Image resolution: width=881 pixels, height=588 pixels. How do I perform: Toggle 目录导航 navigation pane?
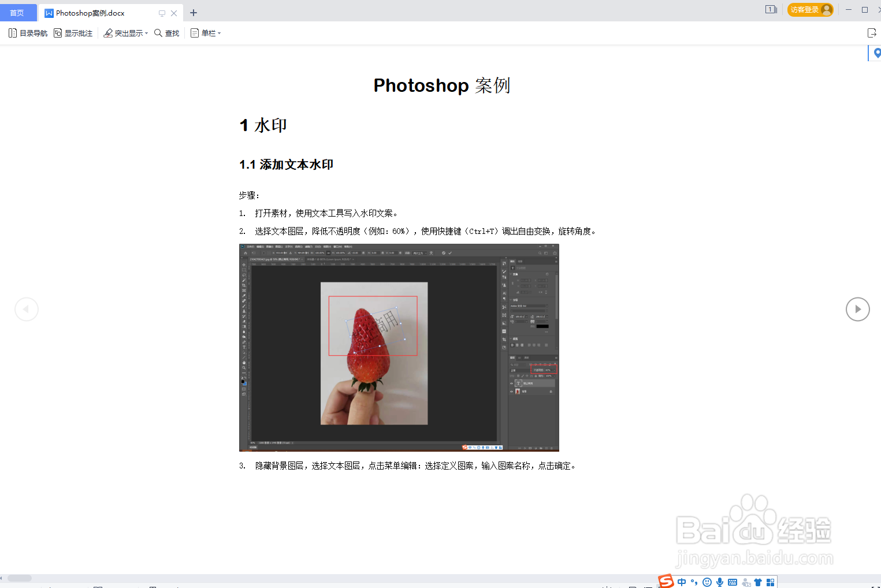pos(28,33)
